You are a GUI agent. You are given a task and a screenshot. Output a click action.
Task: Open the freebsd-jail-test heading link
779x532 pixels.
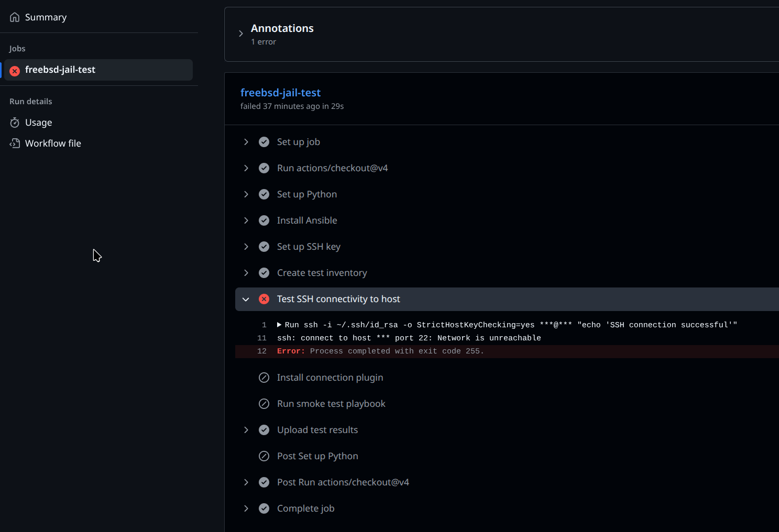point(280,93)
